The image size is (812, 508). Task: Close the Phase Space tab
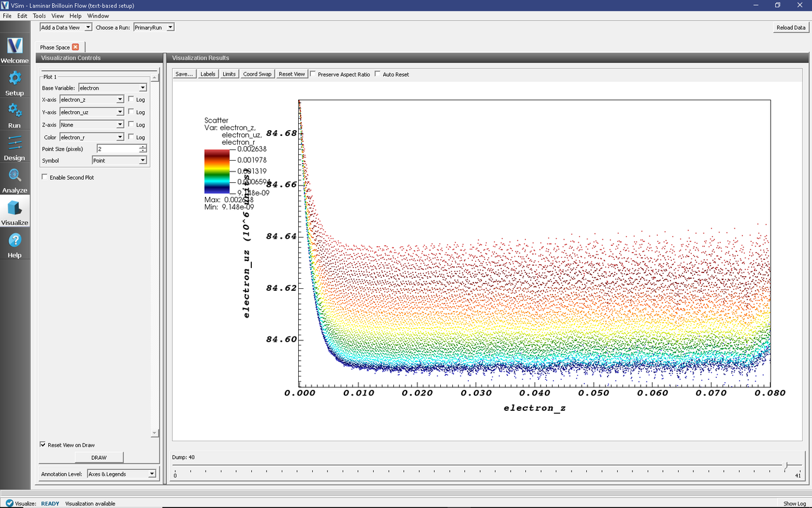click(x=75, y=47)
